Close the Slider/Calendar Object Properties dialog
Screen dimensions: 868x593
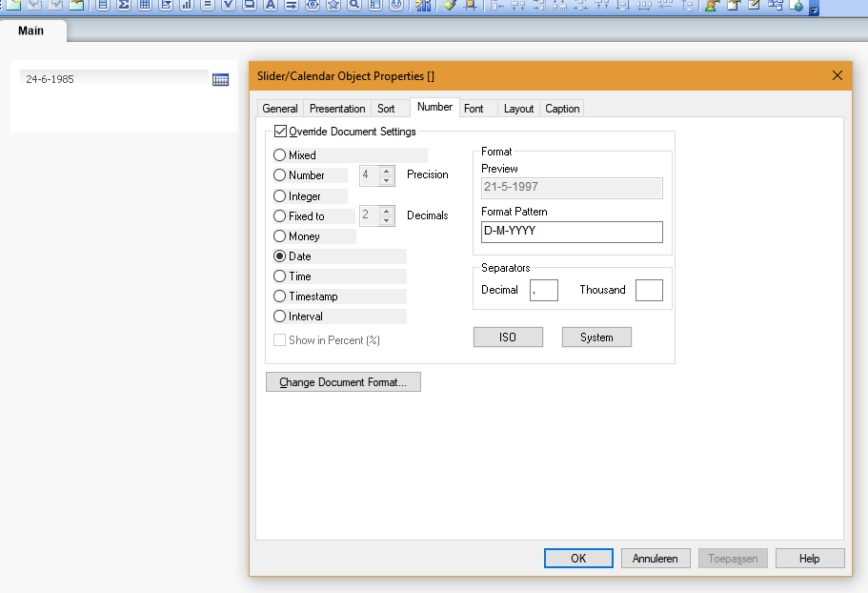click(837, 76)
